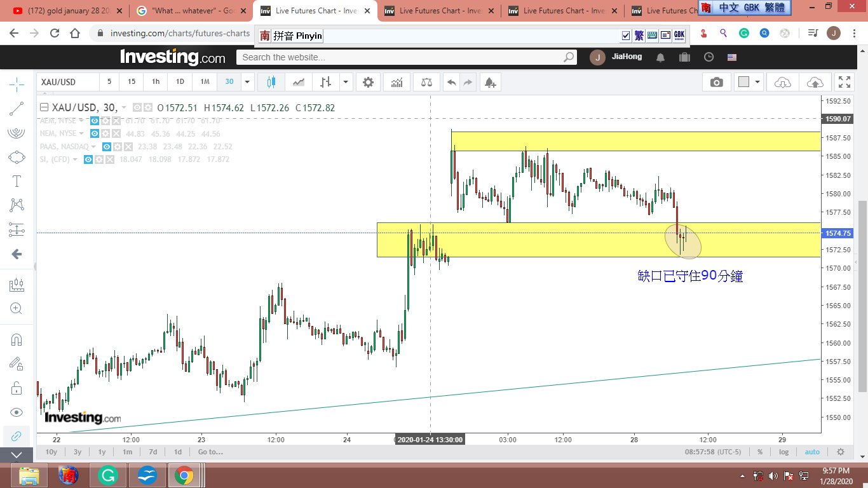Open the prediction and measurement tools
Viewport: 868px width, 488px height.
pos(17,229)
